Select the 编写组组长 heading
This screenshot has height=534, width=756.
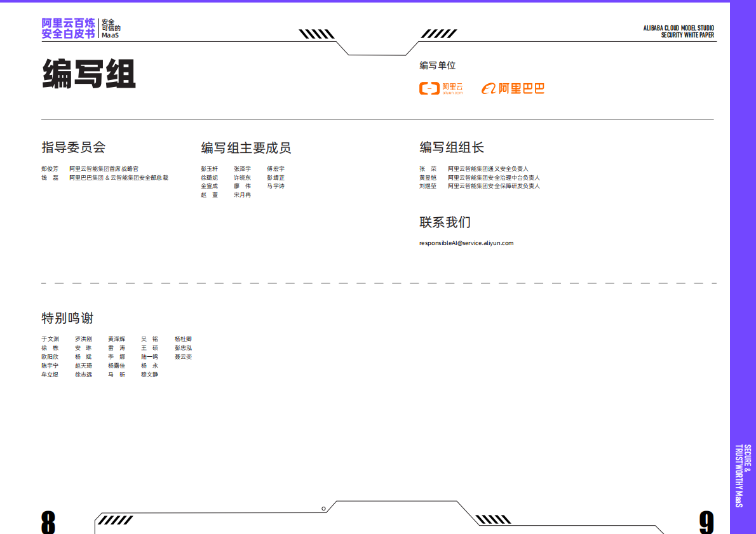tap(452, 147)
